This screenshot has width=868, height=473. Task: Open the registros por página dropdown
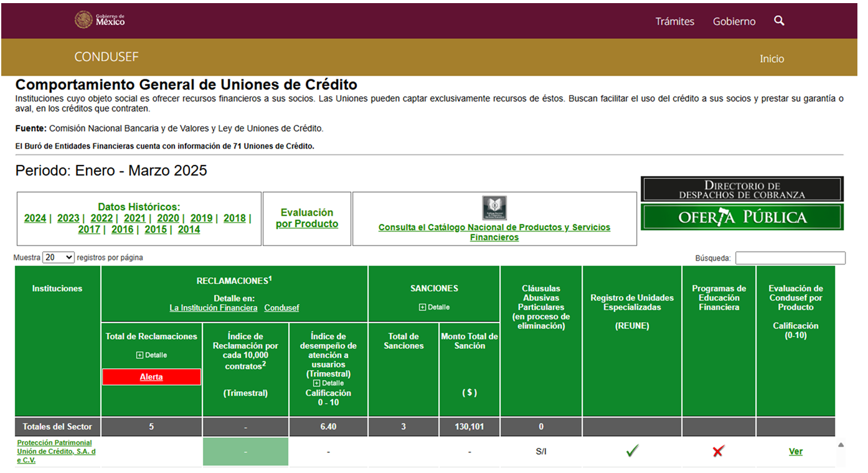(59, 258)
